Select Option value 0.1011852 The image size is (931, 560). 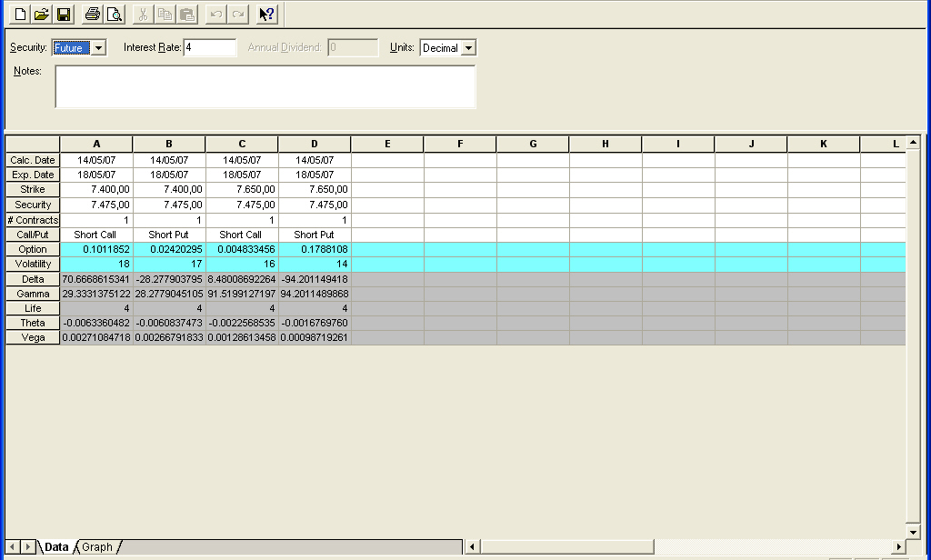96,249
